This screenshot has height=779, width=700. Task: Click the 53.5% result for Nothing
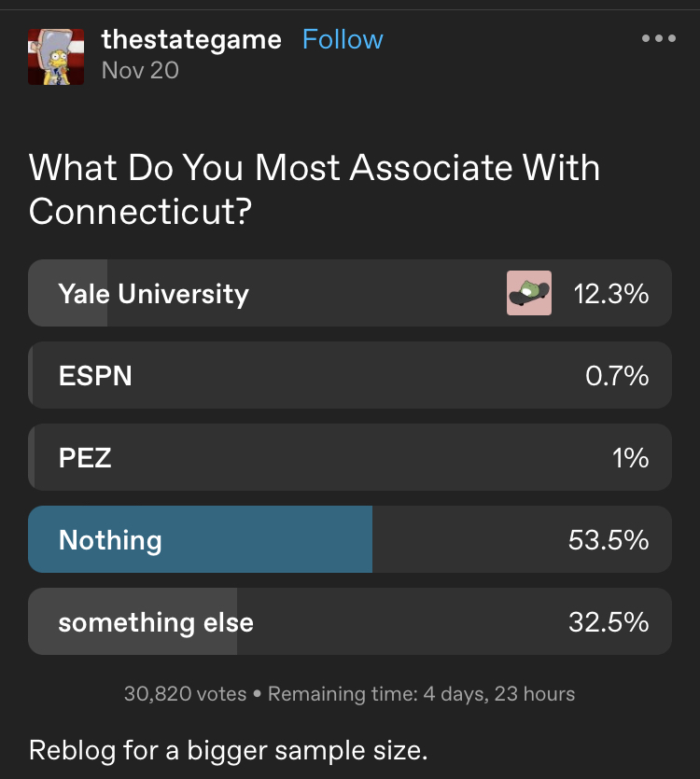(609, 539)
